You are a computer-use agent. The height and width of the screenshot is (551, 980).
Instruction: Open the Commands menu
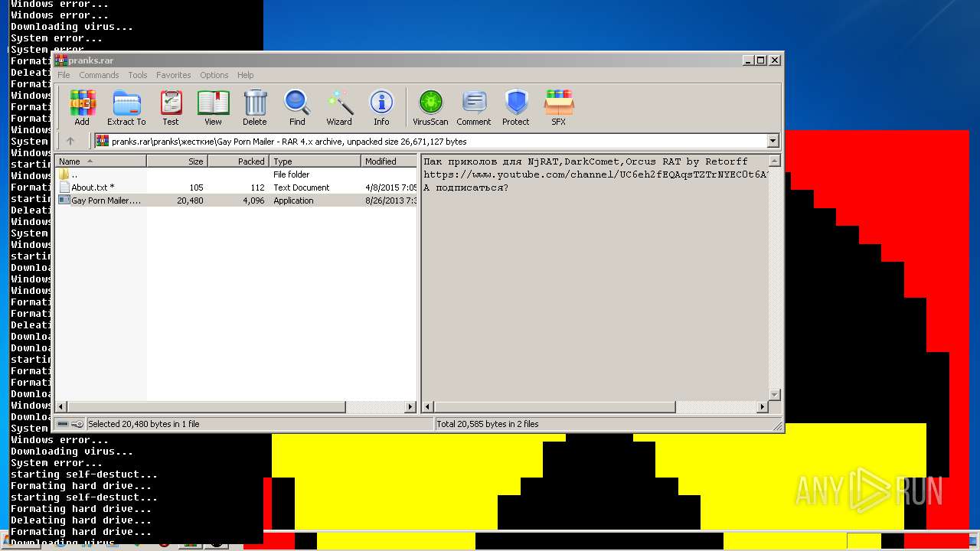(99, 75)
